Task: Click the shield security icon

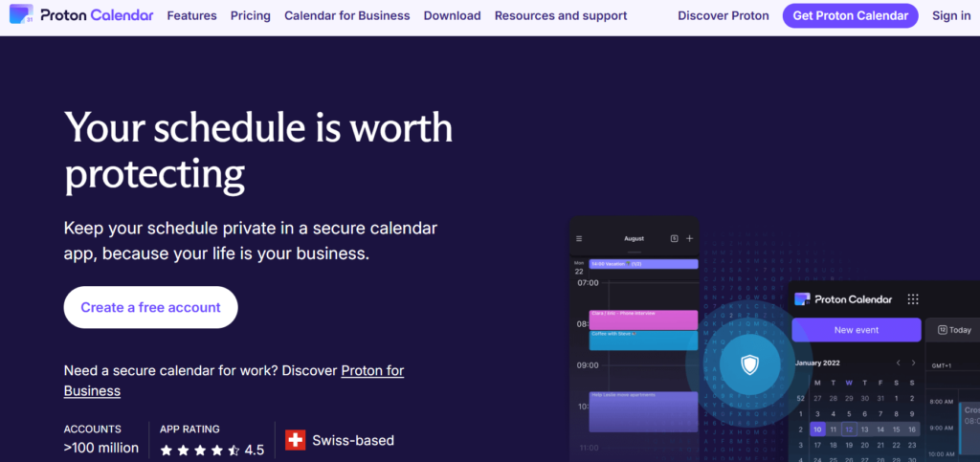Action: (749, 364)
